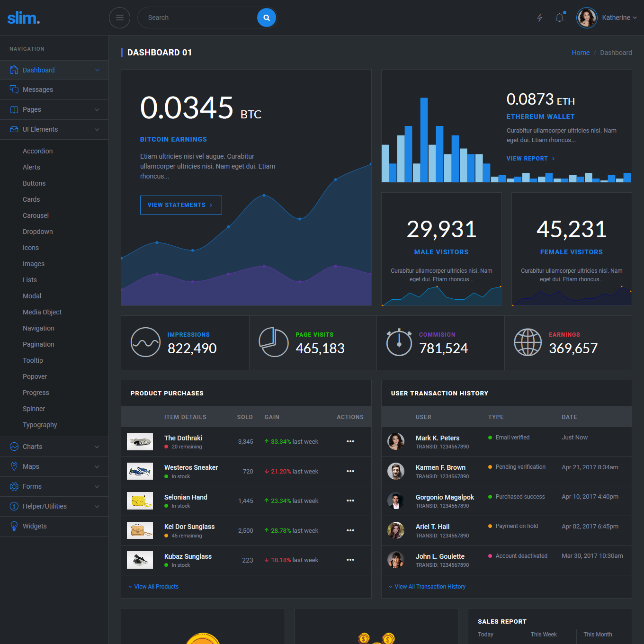Image resolution: width=644 pixels, height=644 pixels.
Task: Click the hamburger menu toggle icon
Action: point(119,18)
